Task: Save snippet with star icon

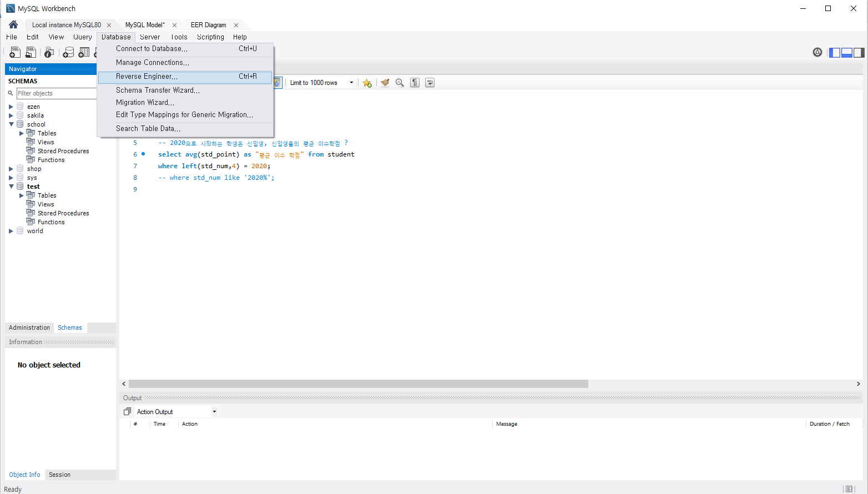Action: [367, 83]
